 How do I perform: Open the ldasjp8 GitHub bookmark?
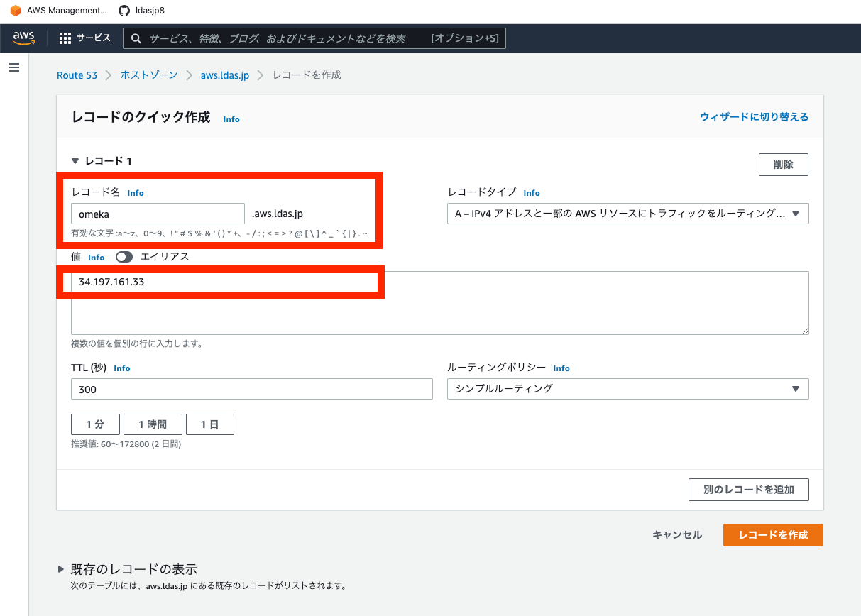coord(141,11)
